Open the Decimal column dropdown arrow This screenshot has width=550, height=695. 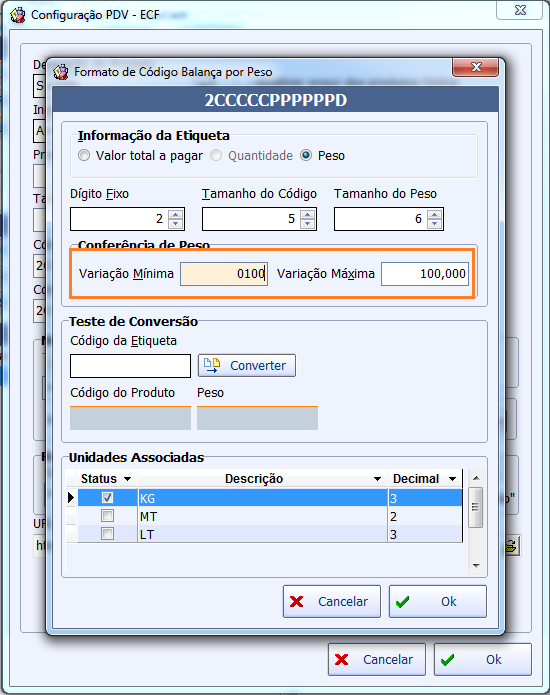click(452, 479)
